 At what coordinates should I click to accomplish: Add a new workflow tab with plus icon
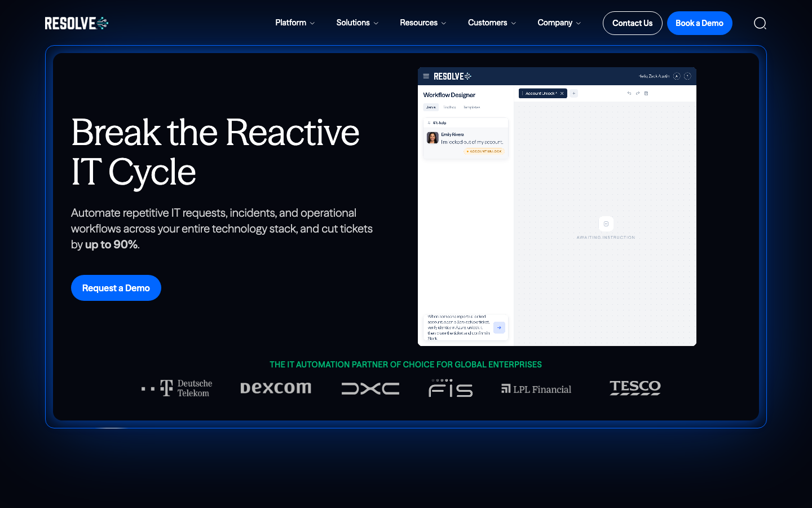tap(573, 93)
